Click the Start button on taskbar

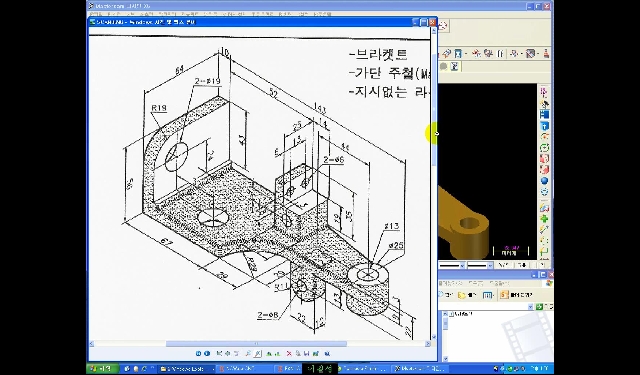tap(102, 368)
